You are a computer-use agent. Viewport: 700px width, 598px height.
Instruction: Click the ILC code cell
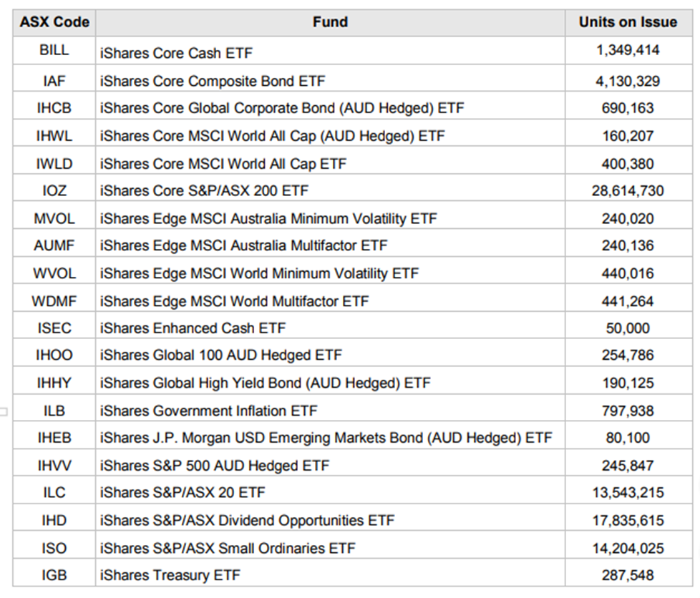click(54, 493)
